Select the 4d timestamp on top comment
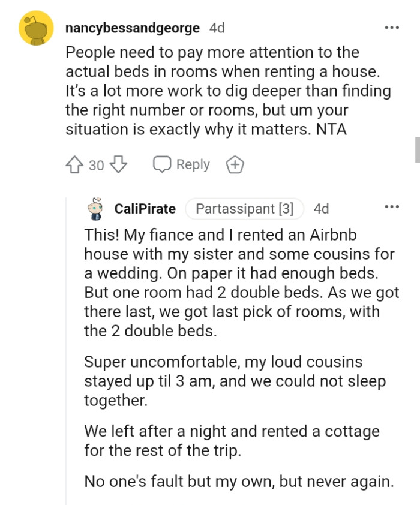The height and width of the screenshot is (505, 420). point(217,28)
